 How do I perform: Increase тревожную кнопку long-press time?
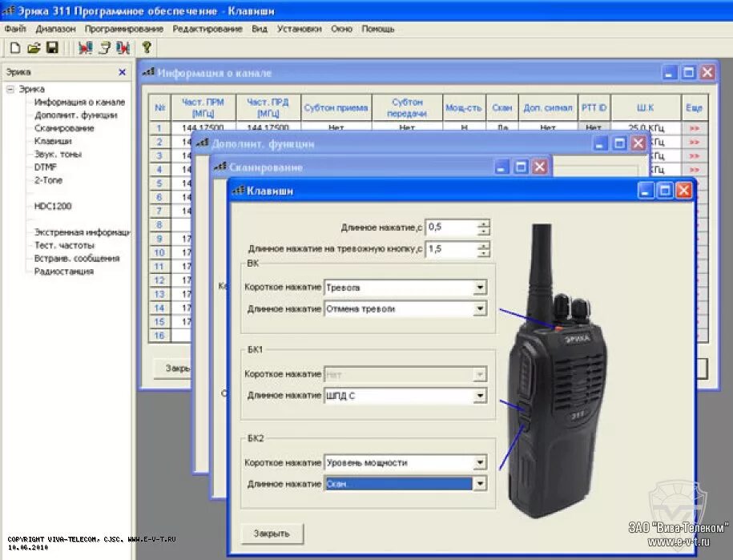(x=483, y=245)
